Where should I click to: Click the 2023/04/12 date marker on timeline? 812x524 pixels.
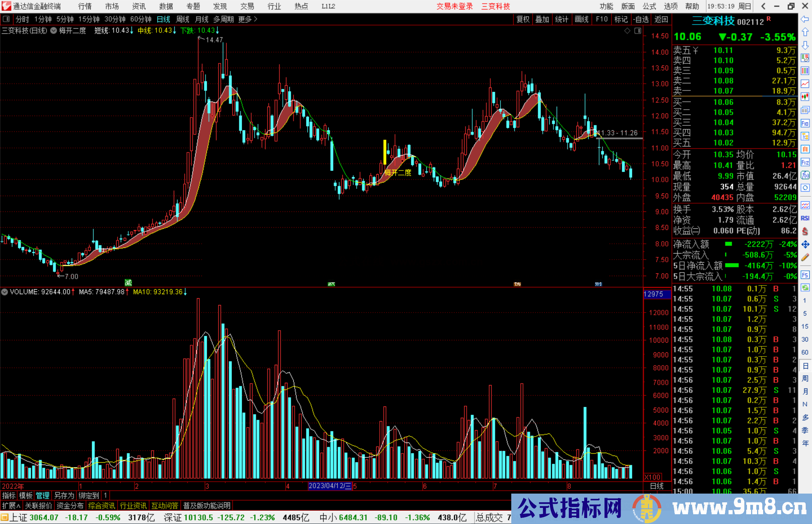tap(330, 486)
